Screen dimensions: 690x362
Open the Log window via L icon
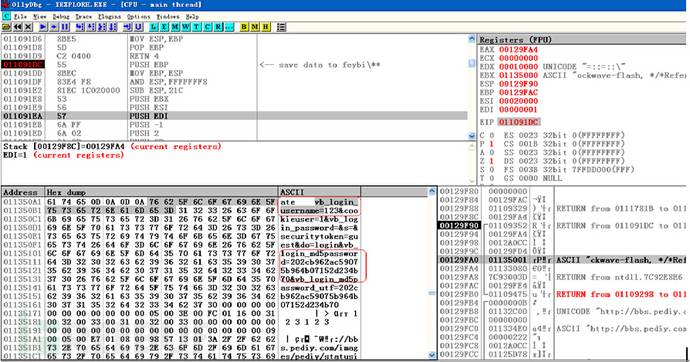[153, 27]
